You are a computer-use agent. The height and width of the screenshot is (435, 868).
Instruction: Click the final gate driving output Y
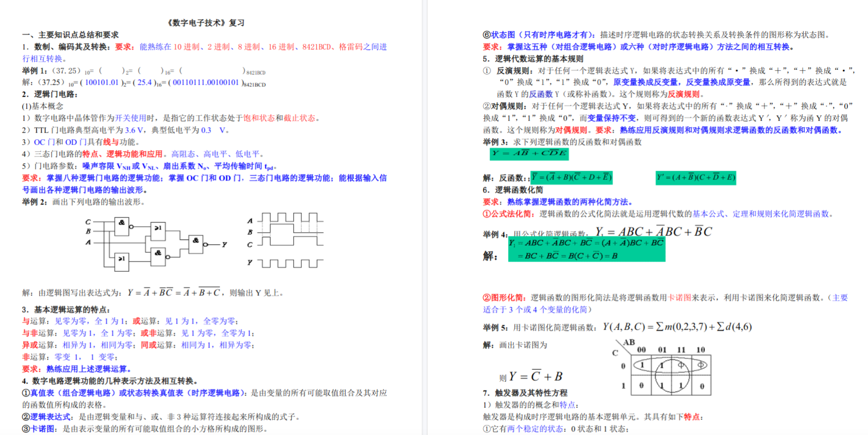click(x=196, y=244)
